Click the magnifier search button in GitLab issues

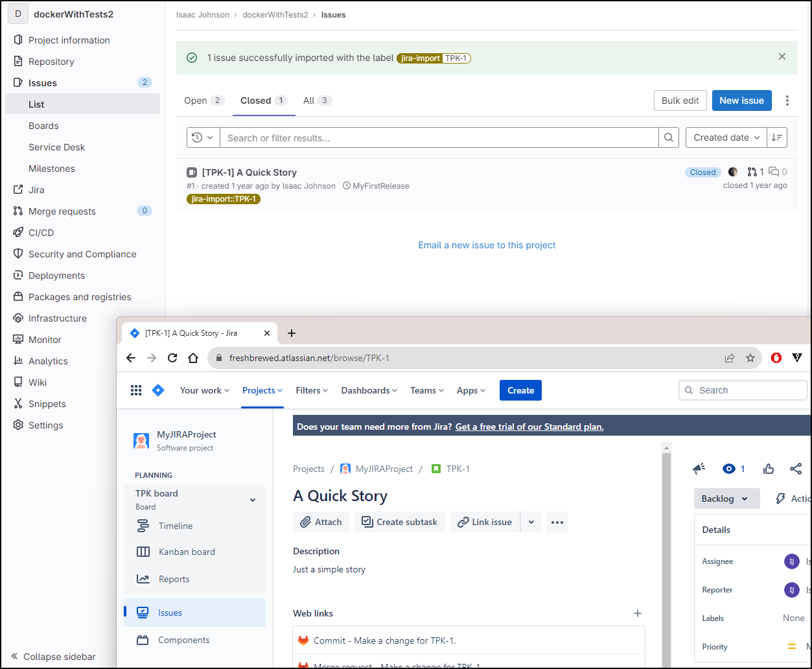669,137
